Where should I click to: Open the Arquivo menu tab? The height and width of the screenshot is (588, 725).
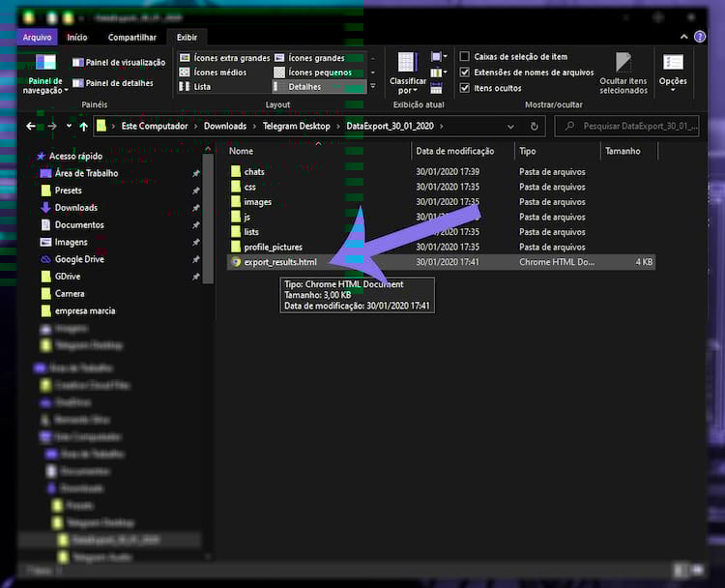38,38
